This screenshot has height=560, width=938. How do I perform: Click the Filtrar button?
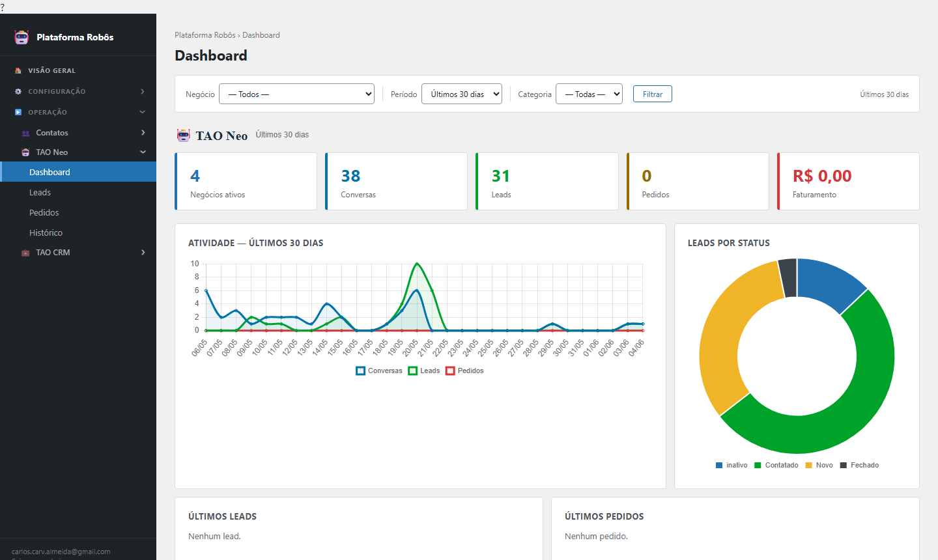coord(653,94)
